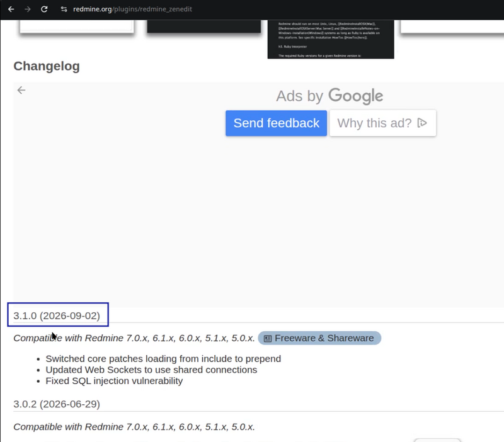The height and width of the screenshot is (442, 504).
Task: Click compatibility line under version 3.1.0
Action: tap(134, 338)
